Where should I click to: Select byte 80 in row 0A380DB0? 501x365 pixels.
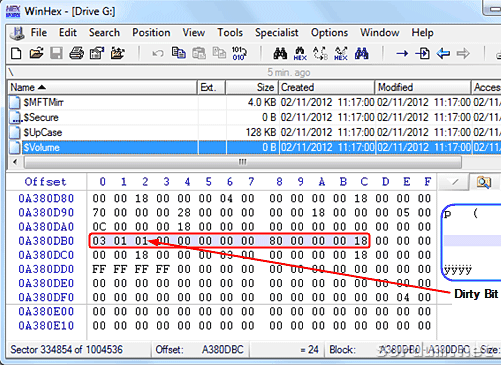[276, 241]
